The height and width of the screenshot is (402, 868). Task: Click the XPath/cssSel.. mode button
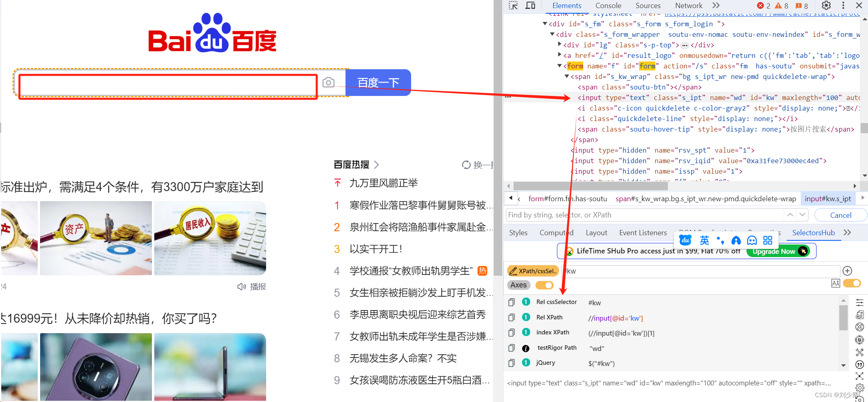click(533, 271)
